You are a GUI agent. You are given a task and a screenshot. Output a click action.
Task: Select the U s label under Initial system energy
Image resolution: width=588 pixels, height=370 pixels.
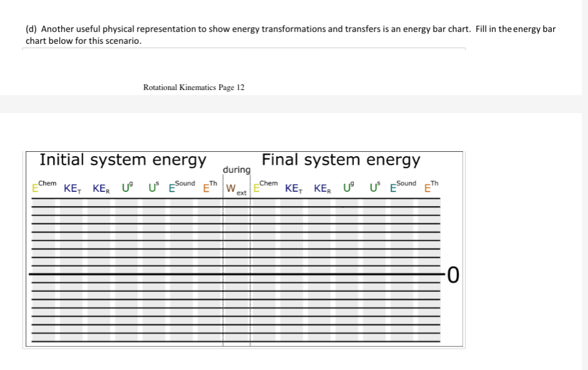pos(154,187)
